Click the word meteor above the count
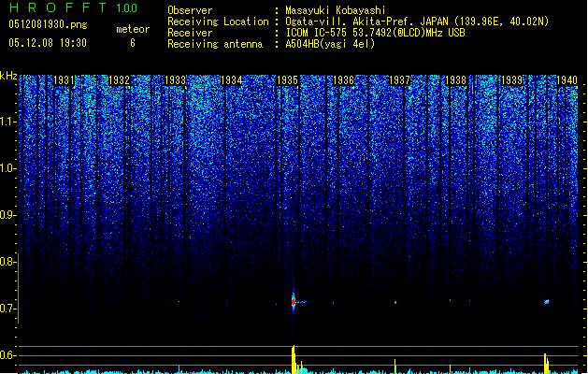Screen dimensions: 588x374 133,29
